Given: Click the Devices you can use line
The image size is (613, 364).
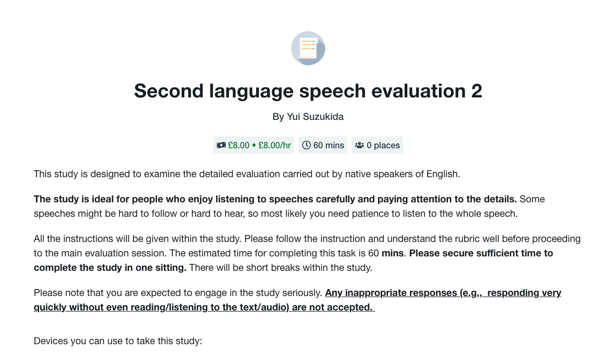Looking at the screenshot, I should pyautogui.click(x=118, y=341).
